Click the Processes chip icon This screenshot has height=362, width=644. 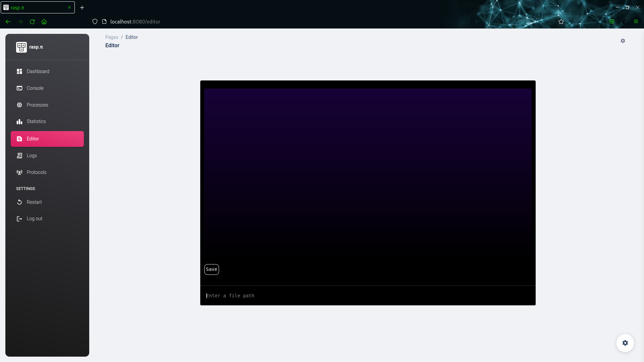pos(19,105)
